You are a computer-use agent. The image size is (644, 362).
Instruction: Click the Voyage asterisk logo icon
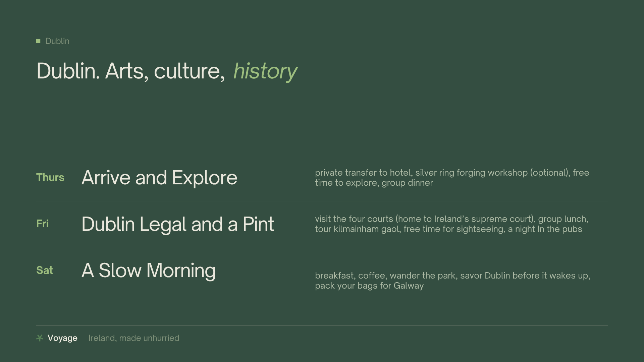pyautogui.click(x=40, y=338)
